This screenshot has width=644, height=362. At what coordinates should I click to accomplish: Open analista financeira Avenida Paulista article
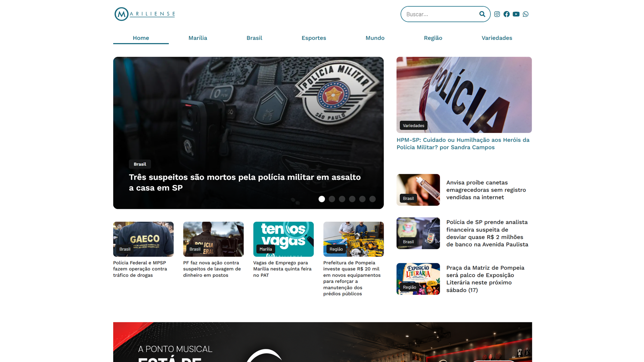487,233
